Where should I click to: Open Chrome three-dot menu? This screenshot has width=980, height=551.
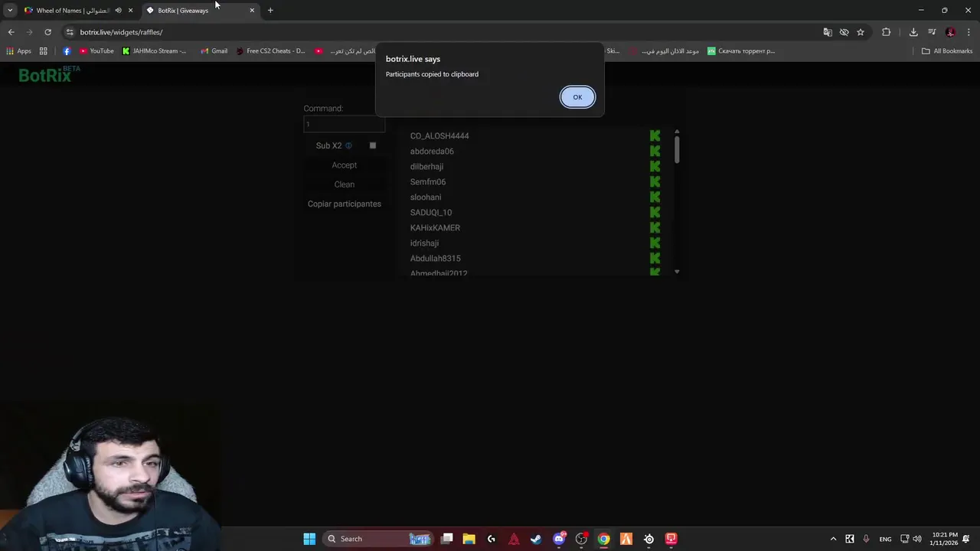(x=969, y=32)
